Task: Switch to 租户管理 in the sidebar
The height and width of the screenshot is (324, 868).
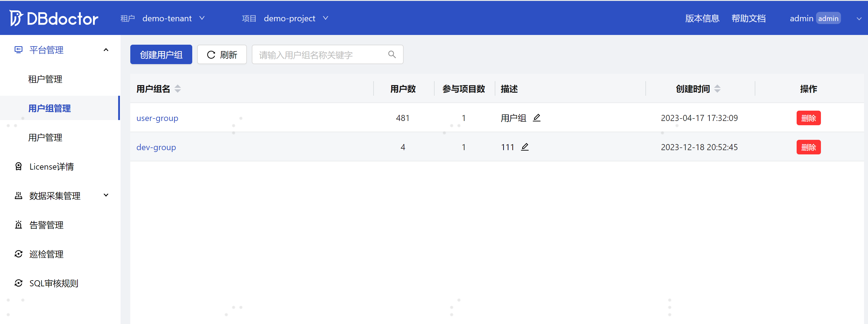Action: point(45,79)
